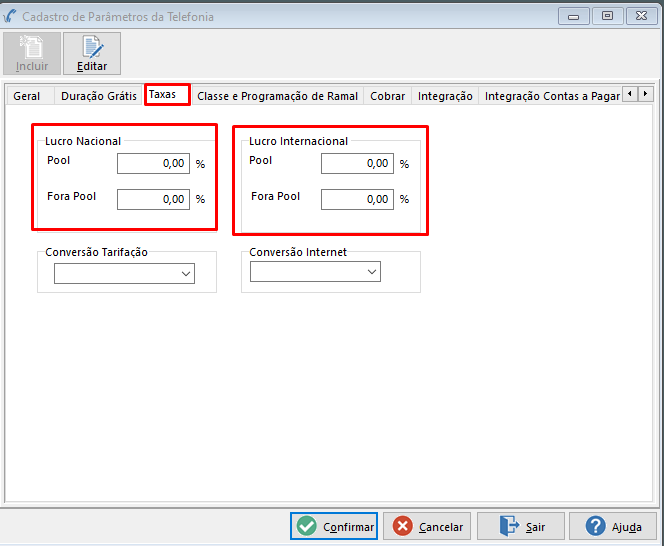
Task: Open Classe e Programação de Ramal tab
Action: click(277, 96)
